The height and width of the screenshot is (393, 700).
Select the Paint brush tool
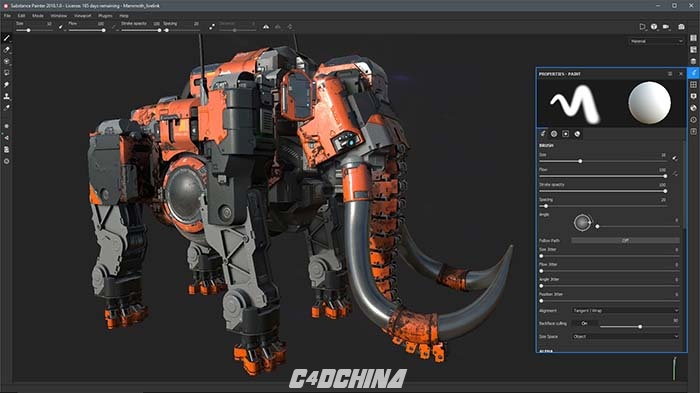[6, 38]
